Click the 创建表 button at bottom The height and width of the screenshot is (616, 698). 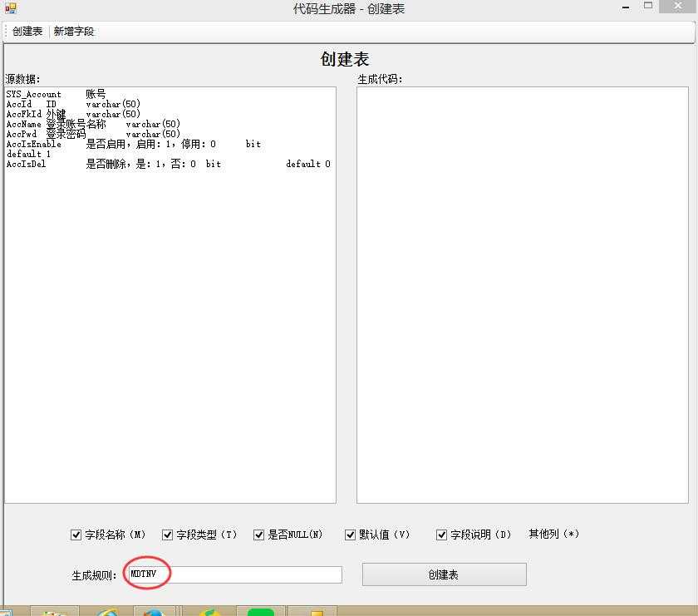[445, 574]
